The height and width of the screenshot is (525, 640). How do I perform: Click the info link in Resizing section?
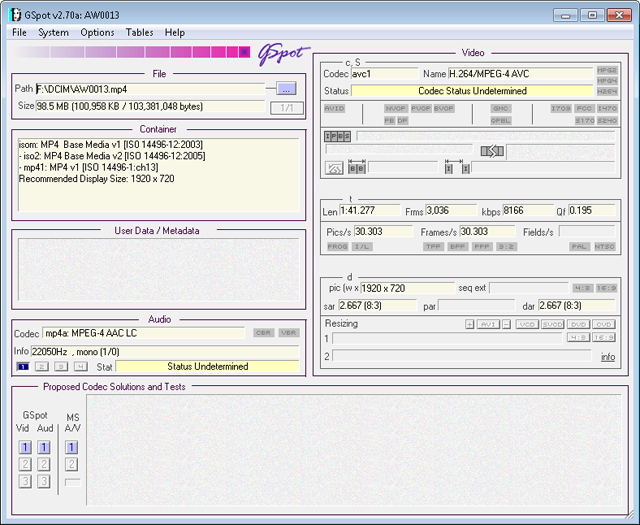click(x=608, y=357)
